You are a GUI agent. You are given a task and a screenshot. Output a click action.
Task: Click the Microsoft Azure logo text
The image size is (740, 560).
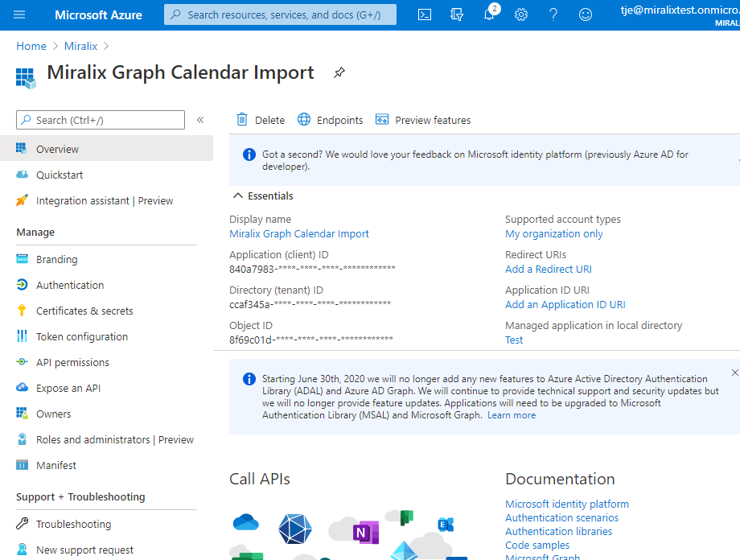98,14
